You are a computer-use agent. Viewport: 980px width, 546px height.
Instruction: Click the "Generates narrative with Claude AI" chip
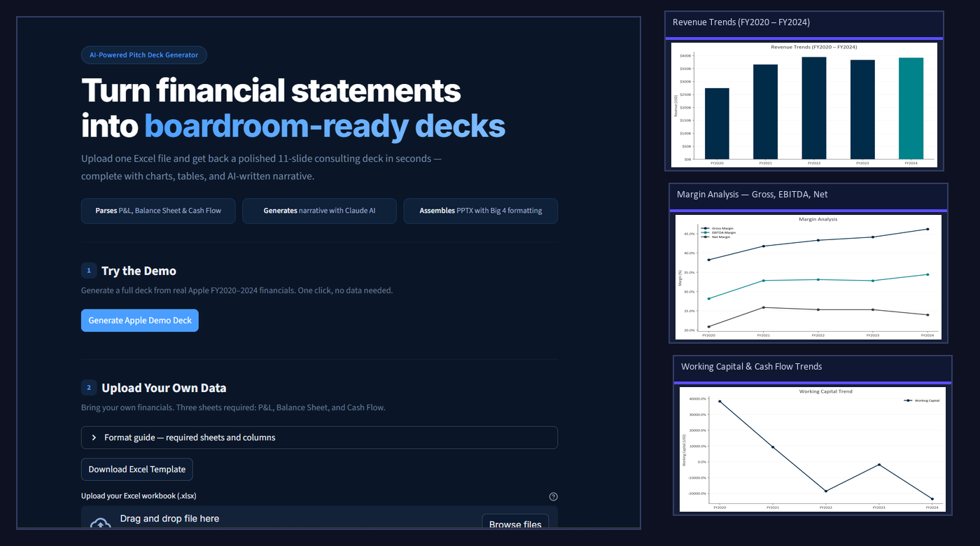coord(319,211)
